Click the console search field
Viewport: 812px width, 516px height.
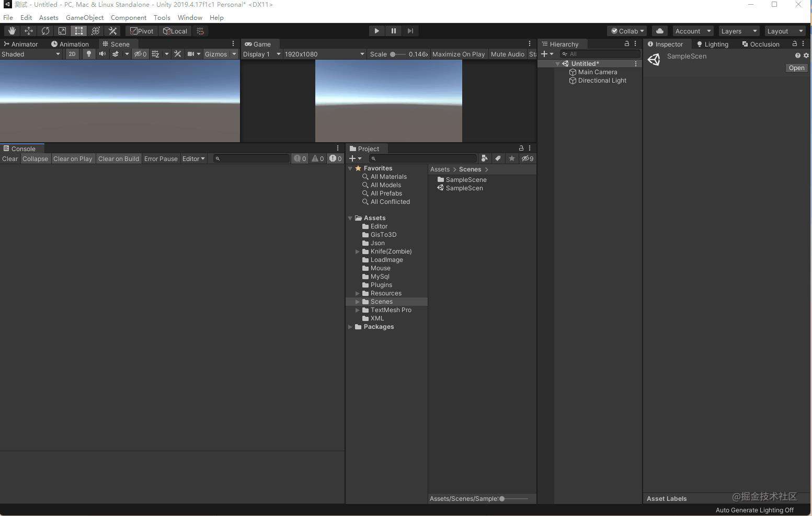click(x=251, y=158)
